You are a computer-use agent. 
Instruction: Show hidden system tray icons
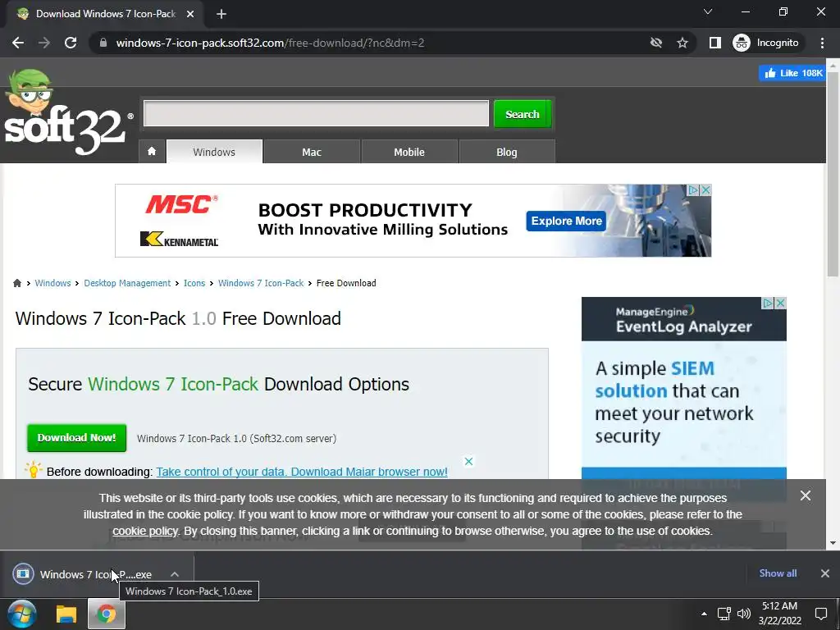pyautogui.click(x=704, y=614)
